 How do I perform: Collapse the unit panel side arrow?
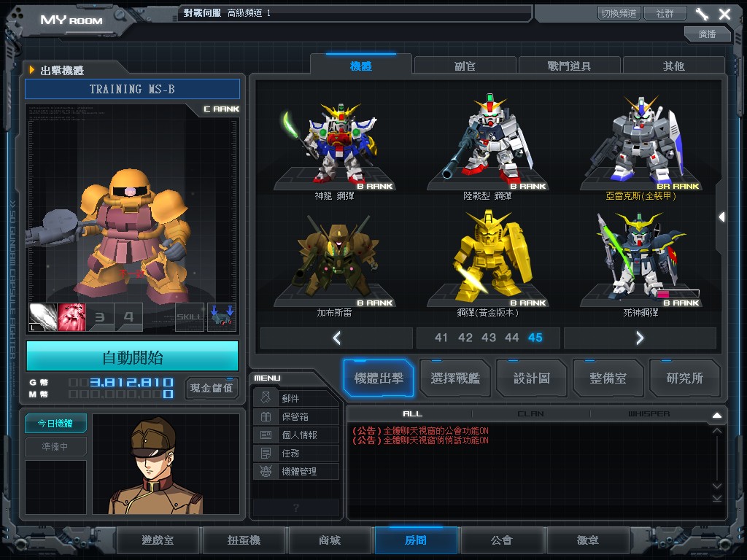pyautogui.click(x=722, y=217)
